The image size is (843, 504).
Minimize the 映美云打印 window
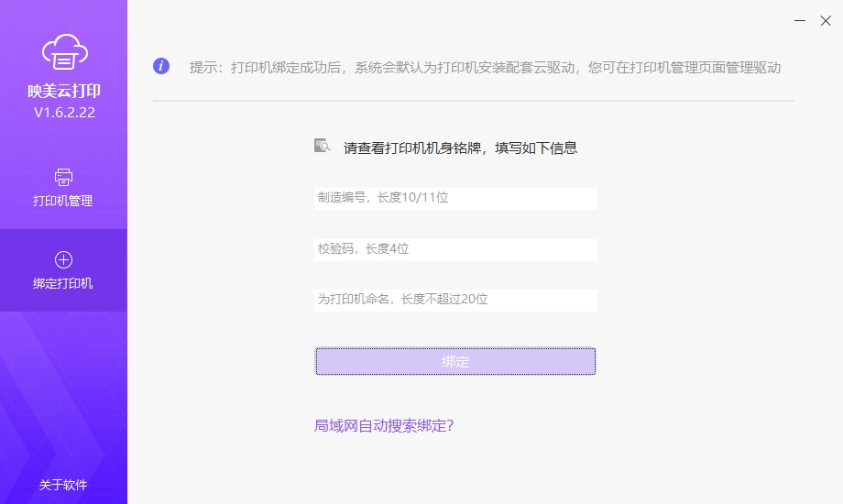(800, 20)
